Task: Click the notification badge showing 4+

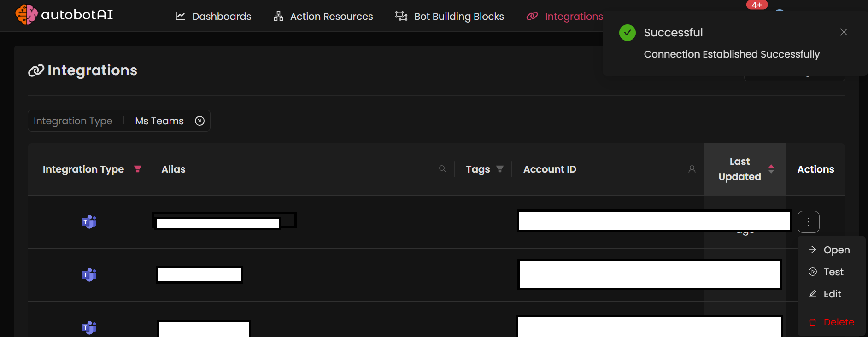Action: [x=757, y=5]
